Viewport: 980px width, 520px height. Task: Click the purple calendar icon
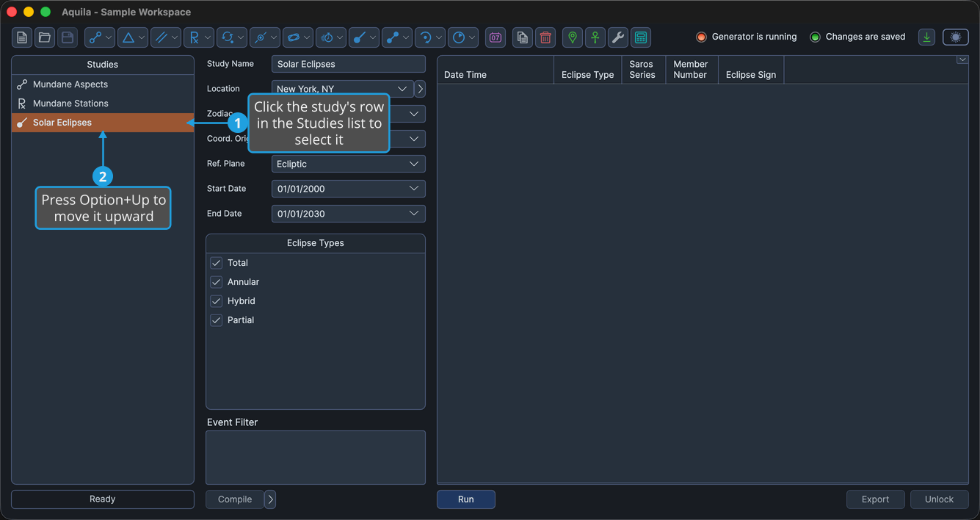(496, 37)
